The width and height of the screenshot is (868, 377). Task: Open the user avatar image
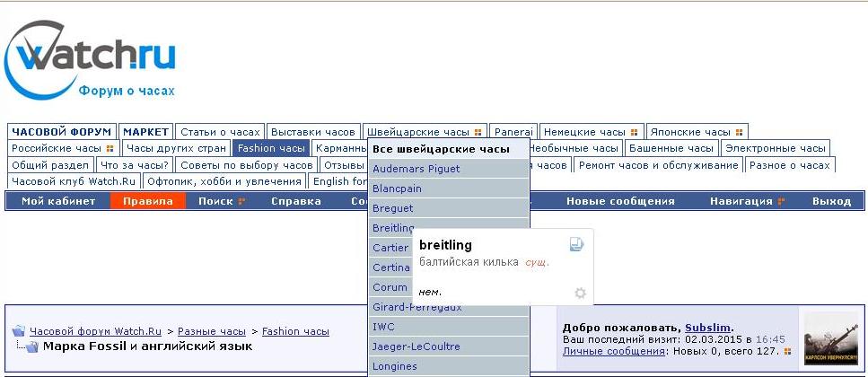pyautogui.click(x=830, y=338)
